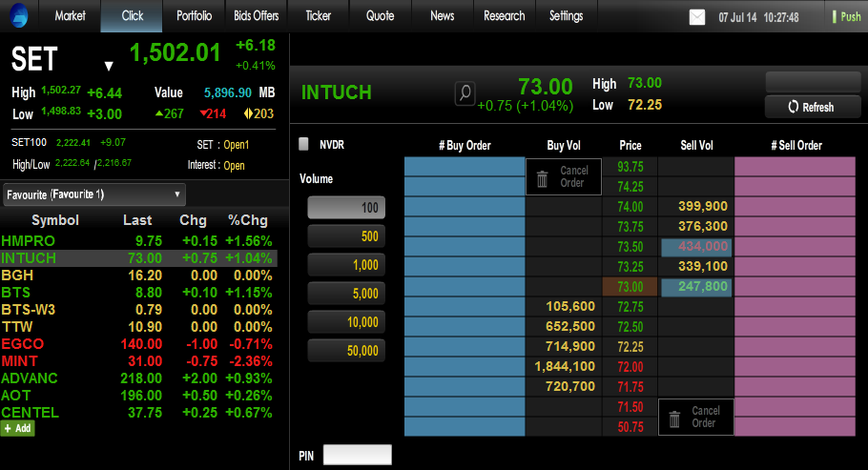This screenshot has height=470, width=868.
Task: Click the Last column header
Action: pyautogui.click(x=137, y=220)
